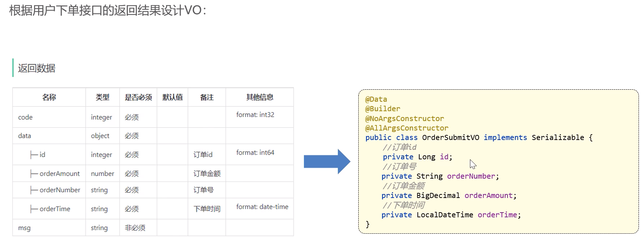Click the 名称 column header
This screenshot has width=644, height=241.
[49, 97]
